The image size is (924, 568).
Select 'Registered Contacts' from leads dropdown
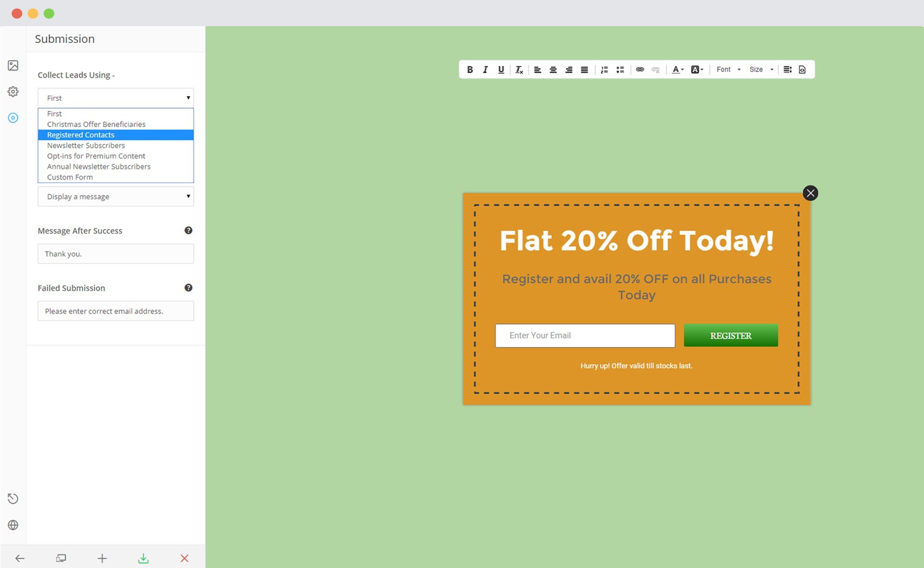[x=115, y=134]
